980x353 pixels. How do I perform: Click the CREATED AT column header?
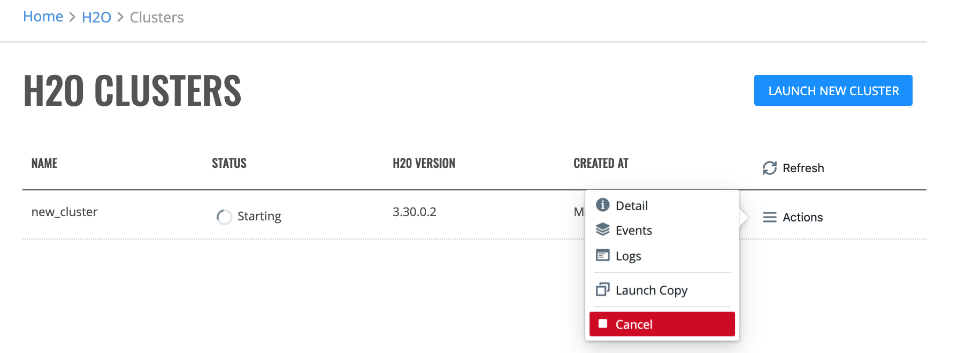(601, 163)
